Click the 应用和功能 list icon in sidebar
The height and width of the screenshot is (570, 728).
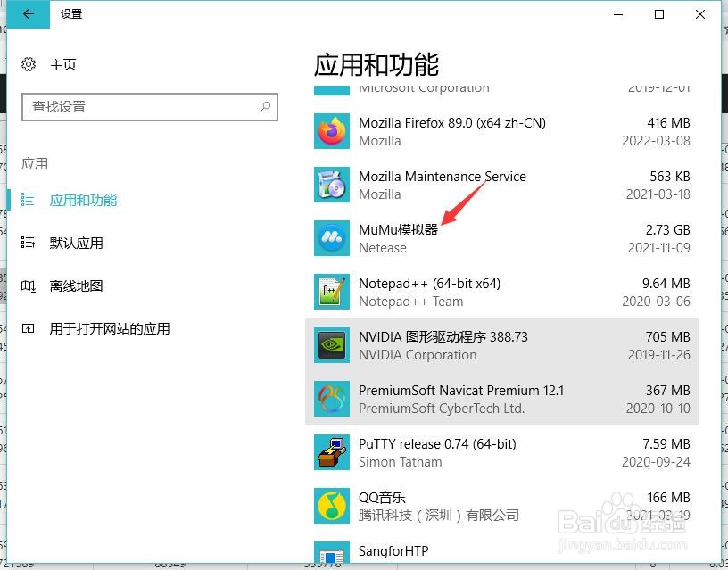tap(29, 200)
